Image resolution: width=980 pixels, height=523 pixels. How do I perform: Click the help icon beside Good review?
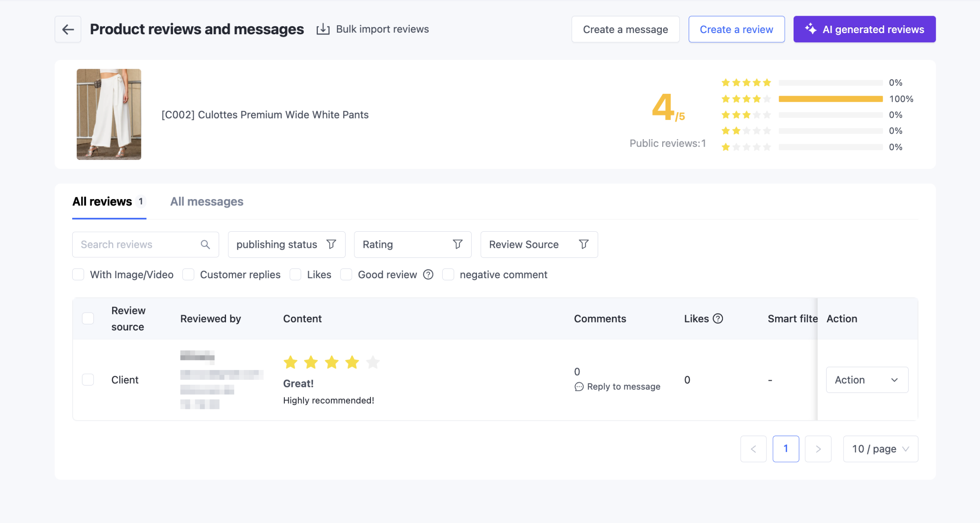coord(428,274)
